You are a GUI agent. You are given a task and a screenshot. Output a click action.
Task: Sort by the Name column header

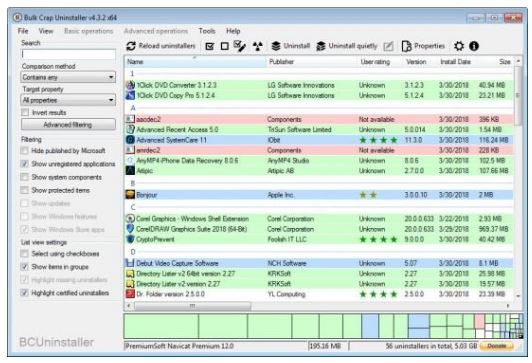[x=196, y=62]
